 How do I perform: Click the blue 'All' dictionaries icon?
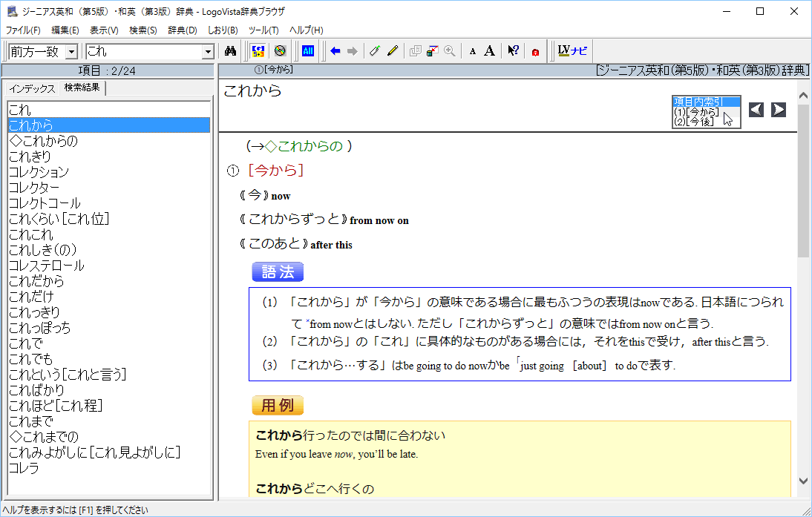point(307,51)
